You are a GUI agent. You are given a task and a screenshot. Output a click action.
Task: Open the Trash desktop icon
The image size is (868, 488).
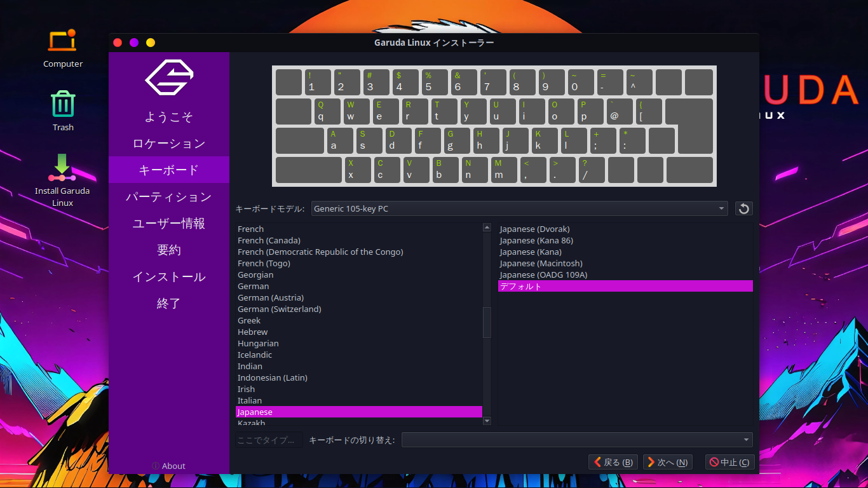(63, 111)
